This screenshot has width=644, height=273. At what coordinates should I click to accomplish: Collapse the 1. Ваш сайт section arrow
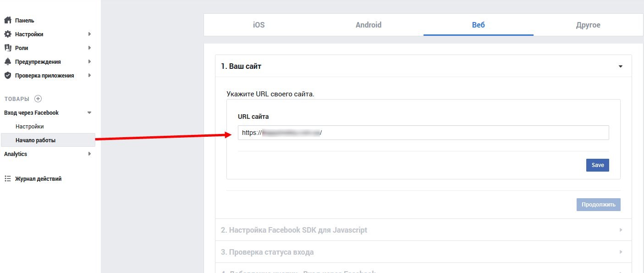click(621, 67)
